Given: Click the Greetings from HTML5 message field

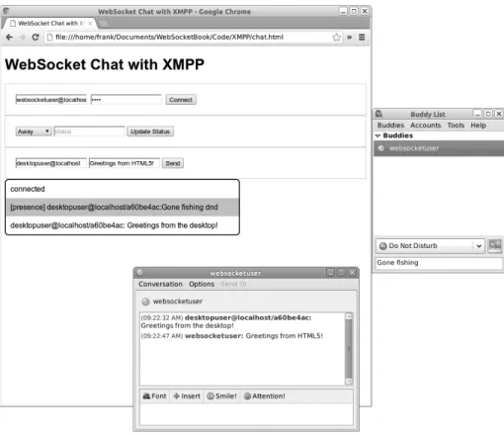Looking at the screenshot, I should 125,163.
